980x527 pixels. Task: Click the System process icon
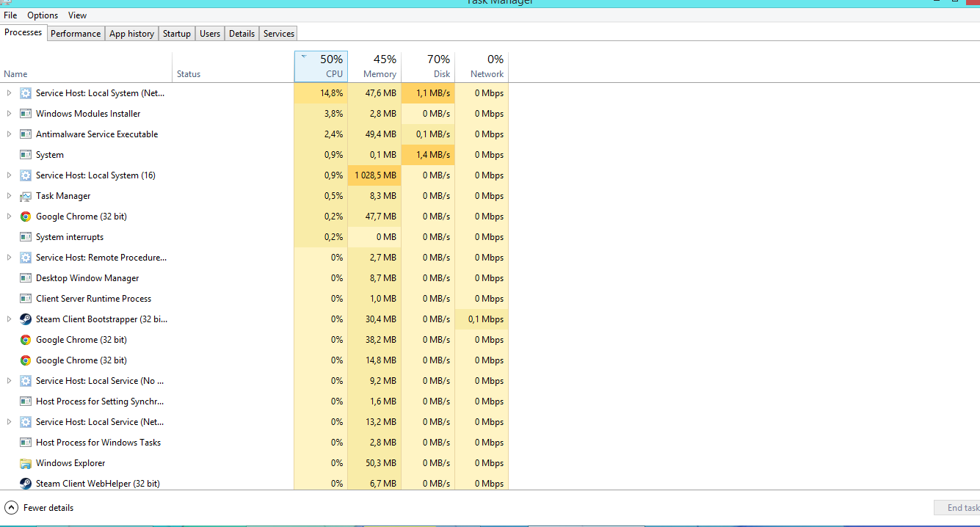[x=26, y=155]
